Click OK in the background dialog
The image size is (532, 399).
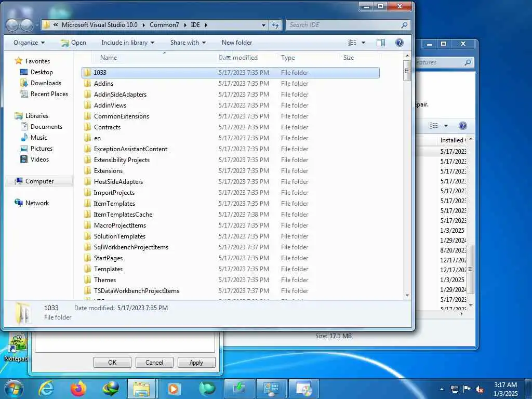pyautogui.click(x=112, y=362)
